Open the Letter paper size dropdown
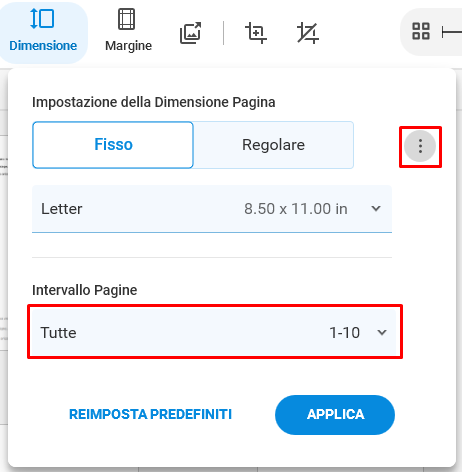Image resolution: width=462 pixels, height=472 pixels. 212,209
